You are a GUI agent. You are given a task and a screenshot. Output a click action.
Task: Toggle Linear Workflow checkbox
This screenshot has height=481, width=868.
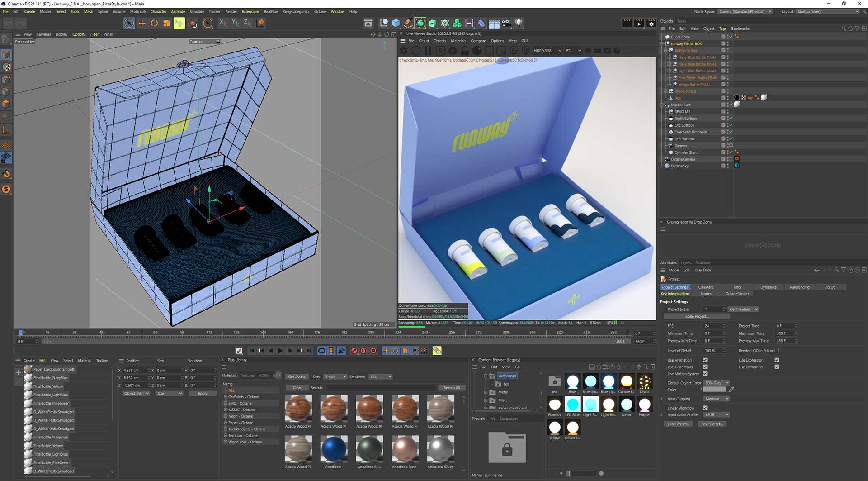705,408
